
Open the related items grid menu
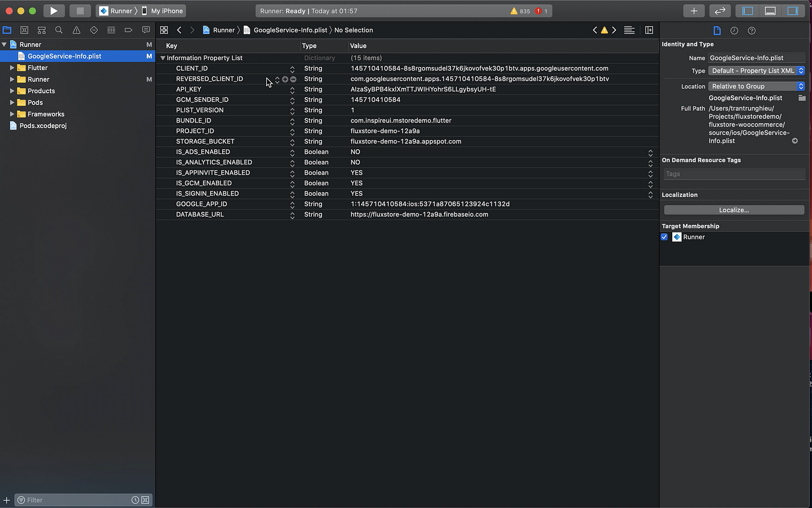click(x=164, y=30)
